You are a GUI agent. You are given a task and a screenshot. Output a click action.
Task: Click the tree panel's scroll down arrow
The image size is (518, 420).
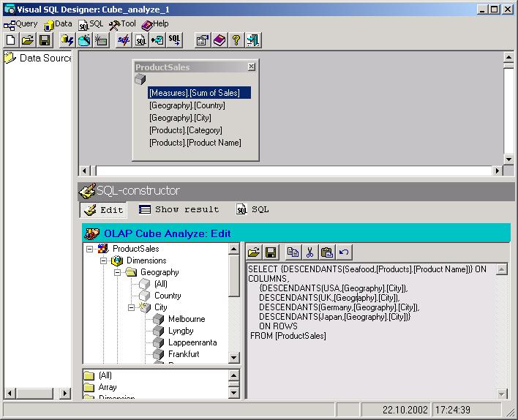[234, 358]
